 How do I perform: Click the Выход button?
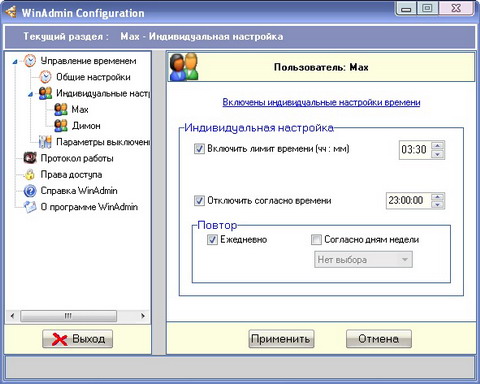pyautogui.click(x=77, y=339)
